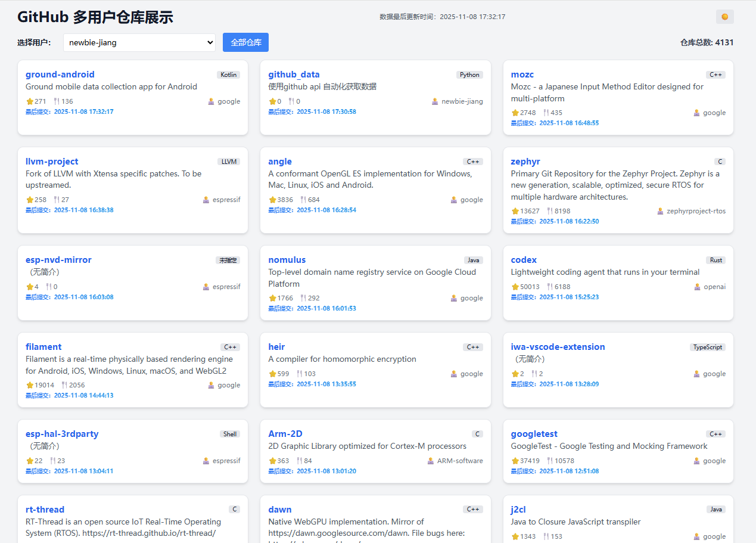Open the nomulus repository link

point(287,260)
